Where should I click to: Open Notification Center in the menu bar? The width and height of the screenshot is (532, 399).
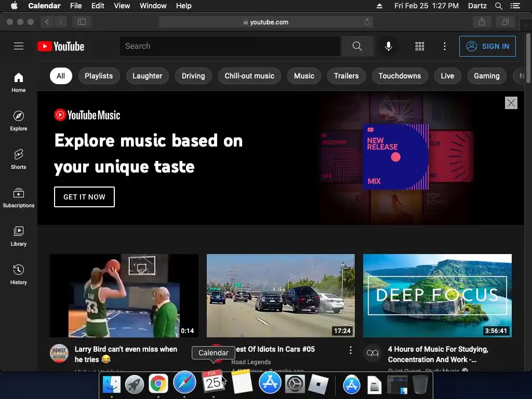coord(515,6)
